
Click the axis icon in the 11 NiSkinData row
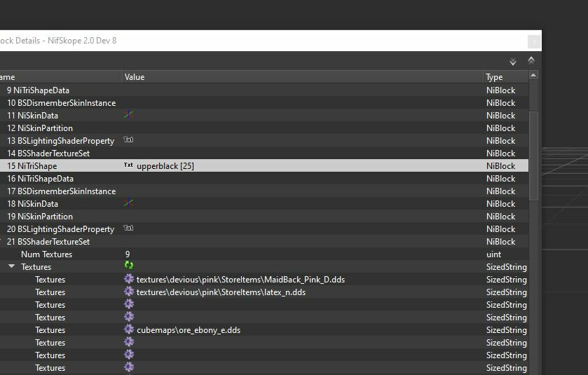click(x=129, y=114)
